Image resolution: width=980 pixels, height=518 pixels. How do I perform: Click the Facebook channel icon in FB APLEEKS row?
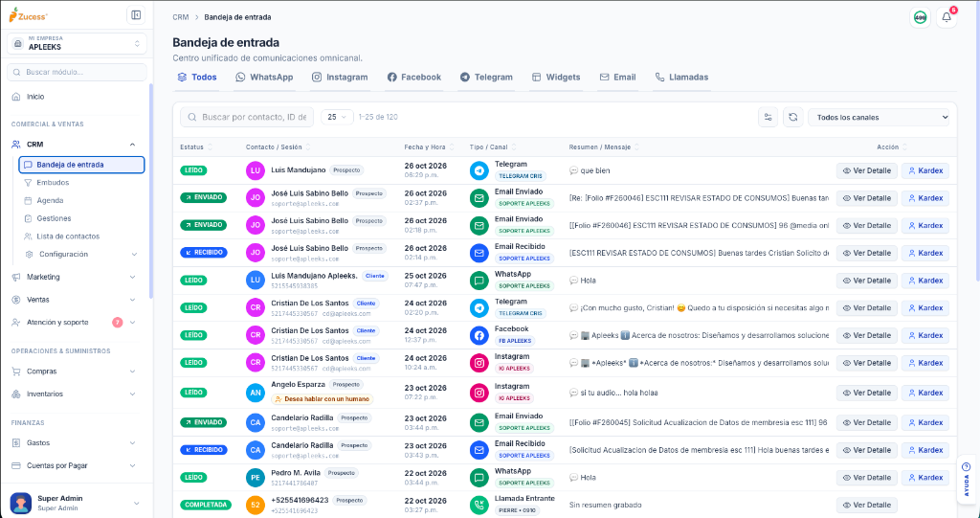479,335
